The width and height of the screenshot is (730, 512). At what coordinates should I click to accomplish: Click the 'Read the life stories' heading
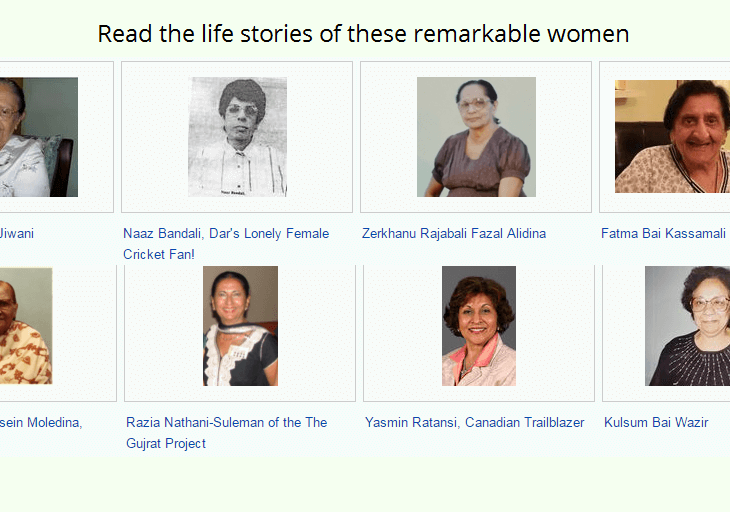tap(363, 34)
